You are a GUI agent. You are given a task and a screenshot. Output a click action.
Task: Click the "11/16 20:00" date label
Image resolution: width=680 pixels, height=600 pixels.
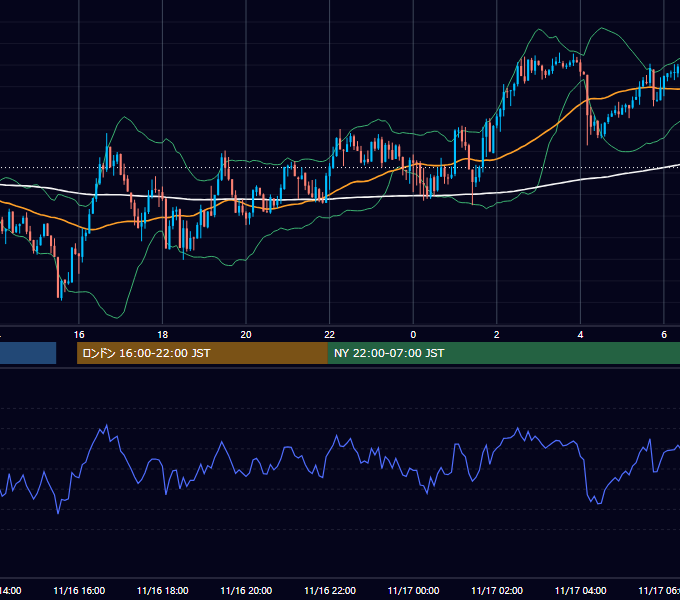246,590
